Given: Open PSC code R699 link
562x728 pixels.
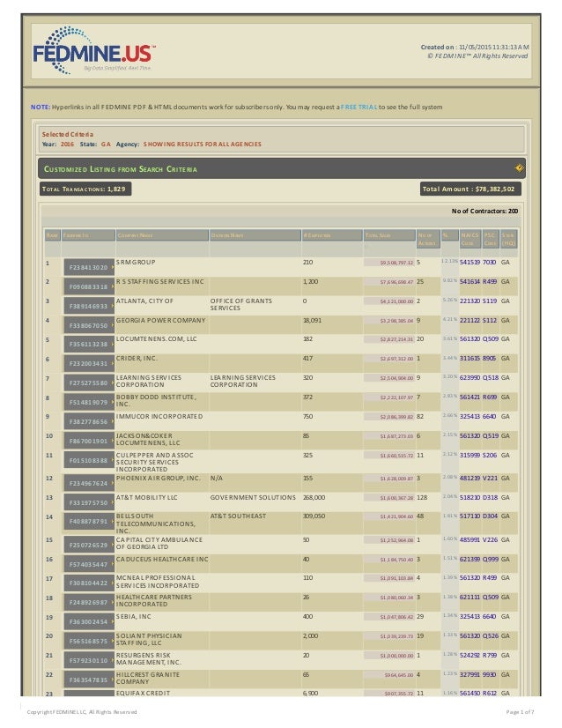Looking at the screenshot, I should (490, 397).
